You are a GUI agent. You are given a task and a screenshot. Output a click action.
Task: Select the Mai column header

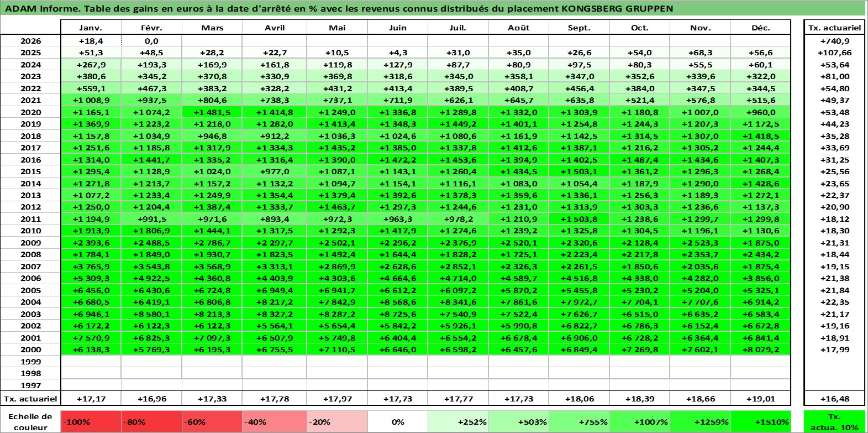(336, 28)
